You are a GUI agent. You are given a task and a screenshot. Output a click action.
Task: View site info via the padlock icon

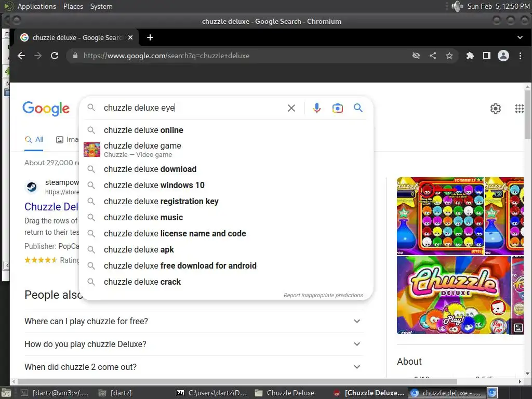click(x=75, y=56)
